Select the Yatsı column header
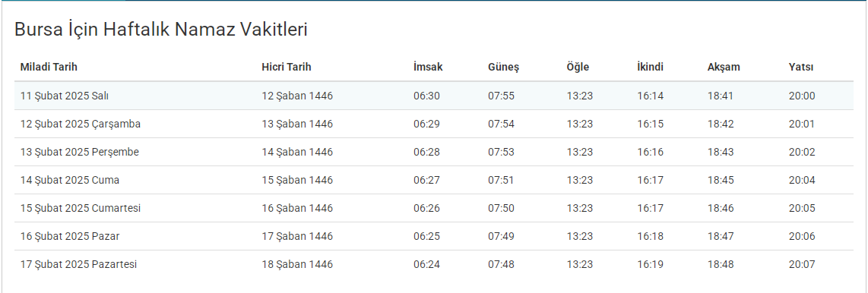The image size is (868, 293). (x=801, y=68)
